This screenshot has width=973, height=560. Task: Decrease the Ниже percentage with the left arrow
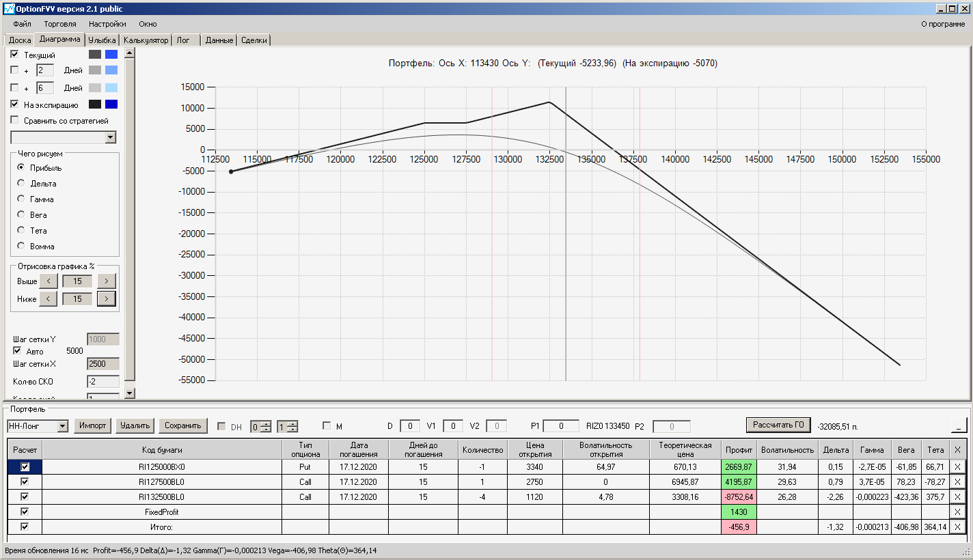click(x=49, y=298)
